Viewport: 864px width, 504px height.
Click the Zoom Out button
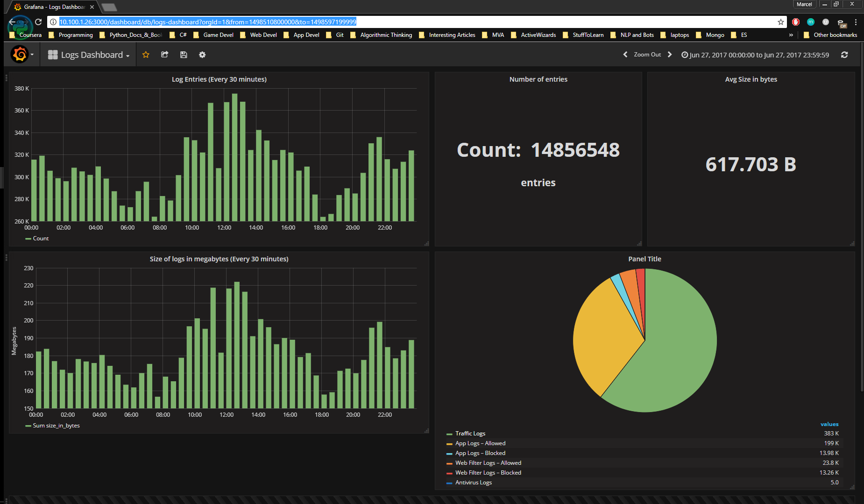click(647, 55)
